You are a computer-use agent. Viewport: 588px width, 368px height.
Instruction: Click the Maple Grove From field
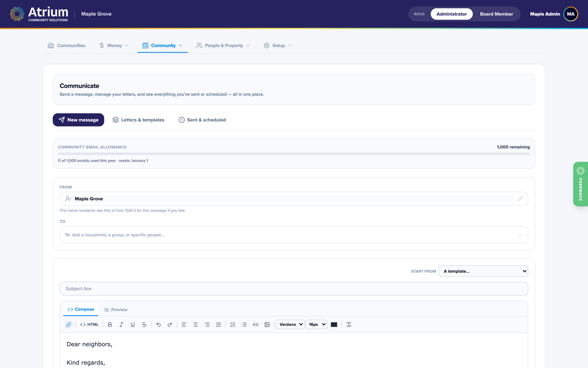coord(294,199)
